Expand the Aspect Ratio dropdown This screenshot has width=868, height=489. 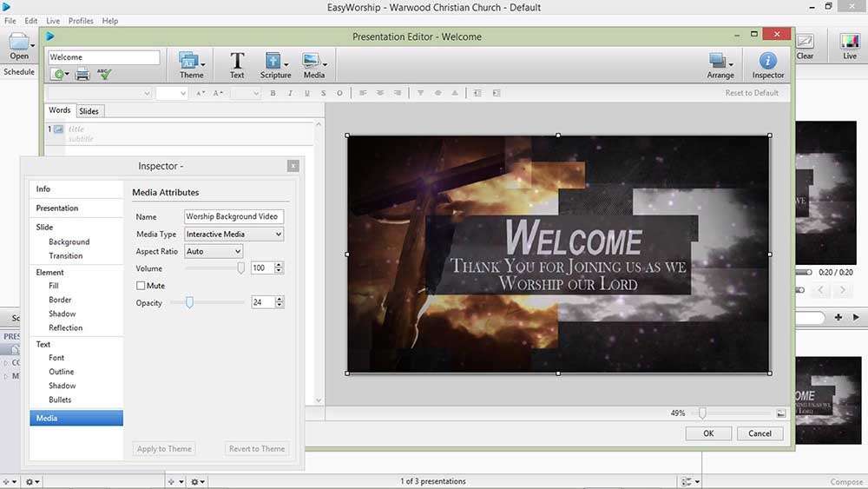coord(214,251)
